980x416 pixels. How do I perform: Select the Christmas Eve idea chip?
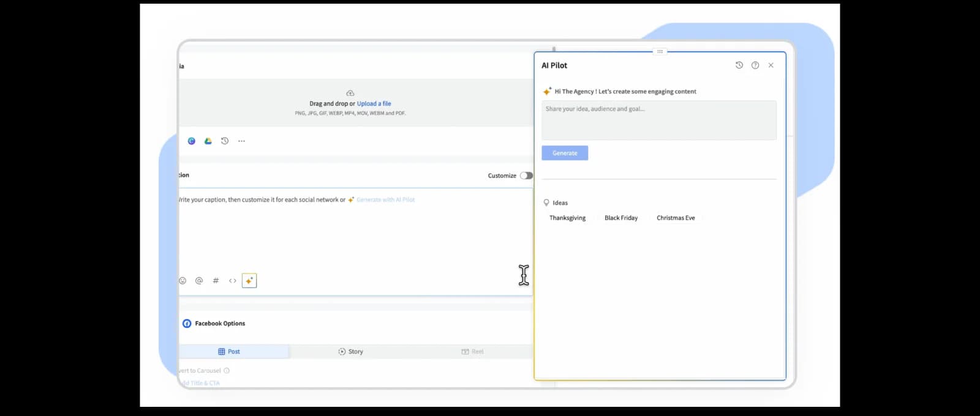pos(676,218)
